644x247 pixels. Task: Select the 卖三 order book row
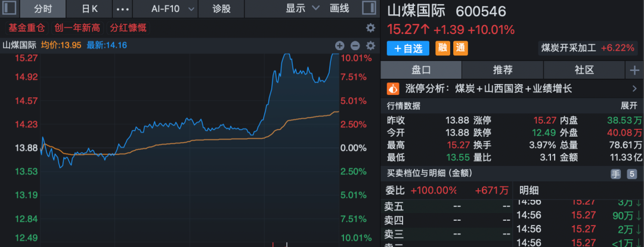pos(447,234)
